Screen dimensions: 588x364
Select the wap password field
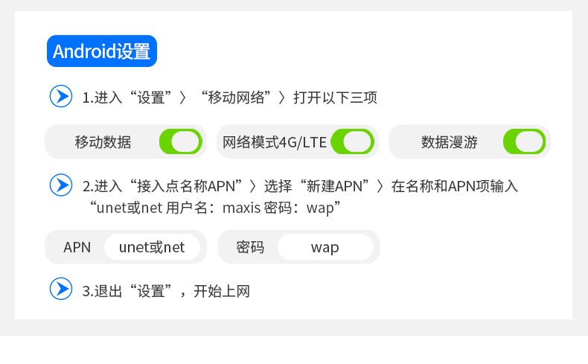(x=325, y=247)
